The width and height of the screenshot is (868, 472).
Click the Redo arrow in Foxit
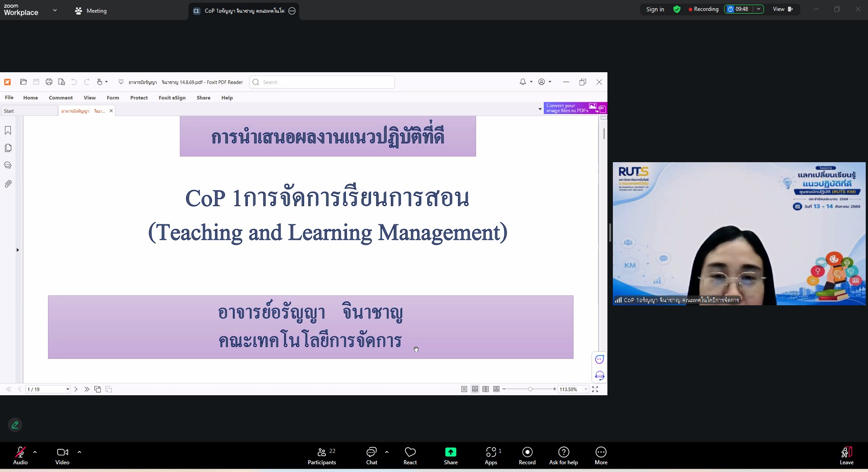pos(87,82)
